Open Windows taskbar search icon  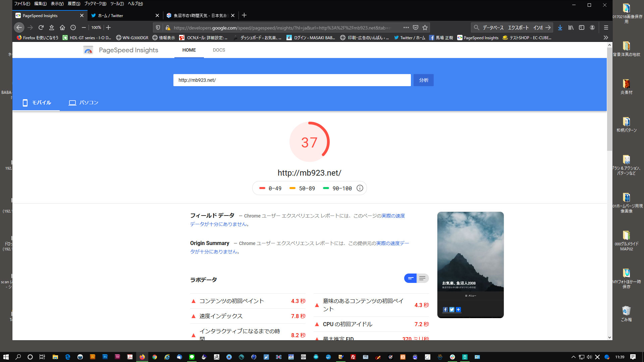18,357
